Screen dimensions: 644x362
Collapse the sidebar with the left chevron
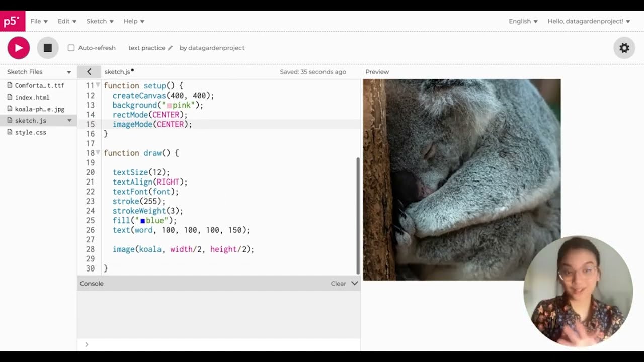[x=89, y=72]
